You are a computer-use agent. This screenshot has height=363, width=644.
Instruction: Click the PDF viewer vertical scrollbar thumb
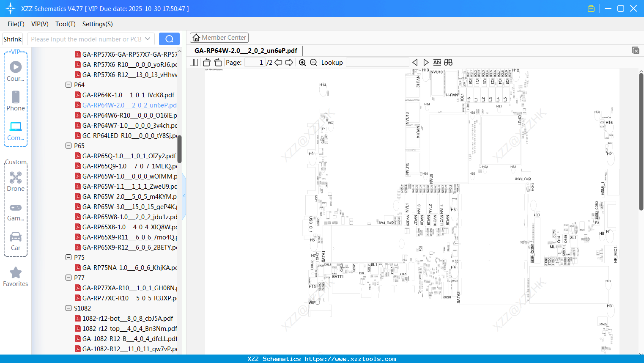point(641,142)
